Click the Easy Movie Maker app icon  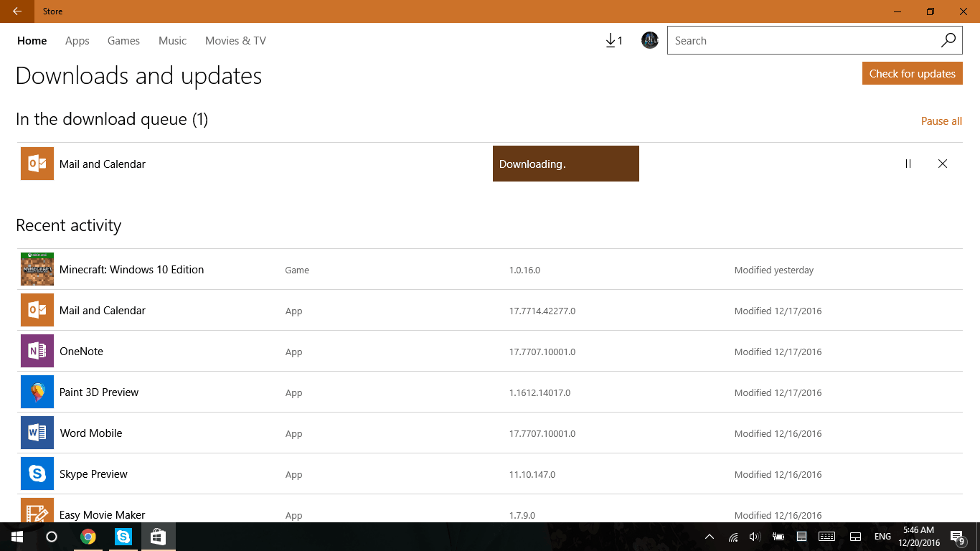coord(37,510)
